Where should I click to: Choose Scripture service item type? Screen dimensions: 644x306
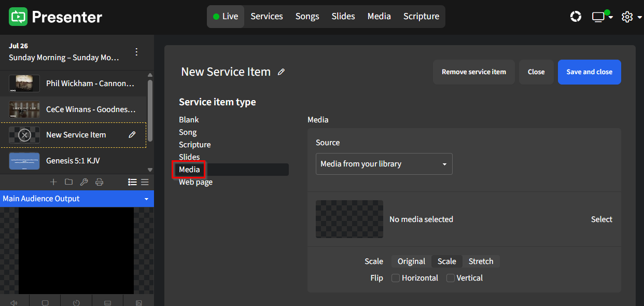coord(195,145)
